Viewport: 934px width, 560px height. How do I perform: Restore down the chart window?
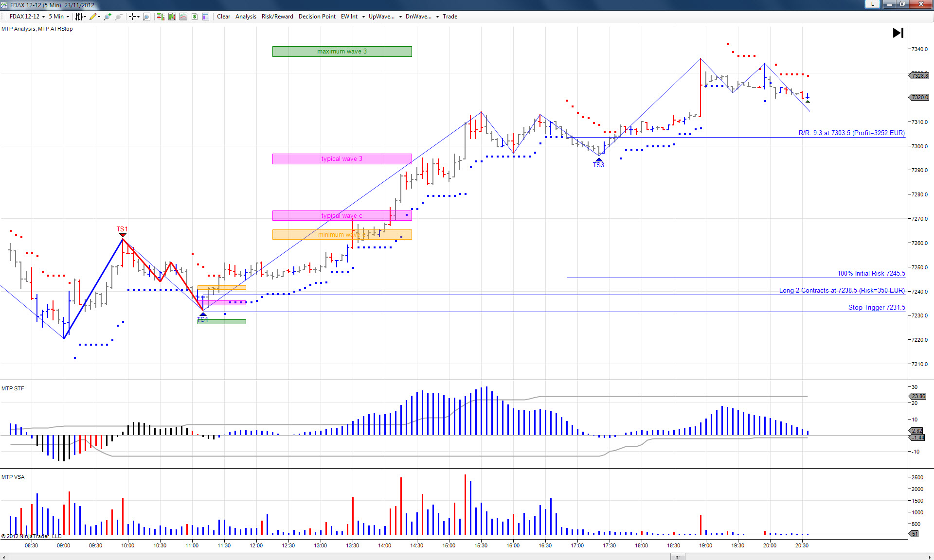tap(902, 4)
